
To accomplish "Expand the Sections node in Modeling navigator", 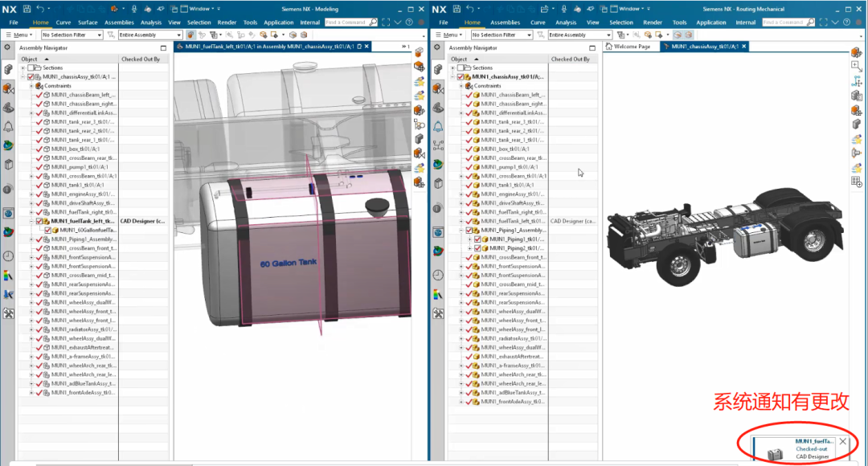I will [x=23, y=67].
